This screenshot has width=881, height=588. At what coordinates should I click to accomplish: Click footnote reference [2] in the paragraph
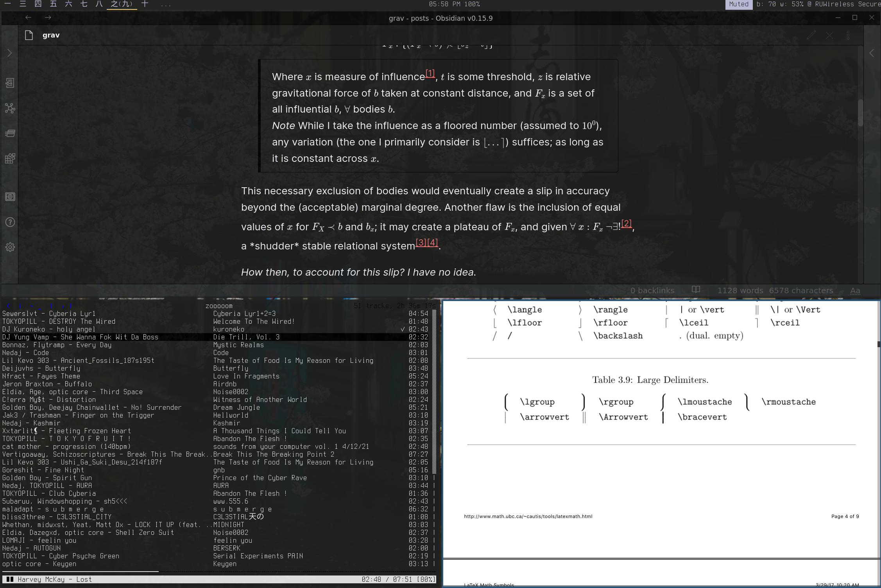click(x=626, y=223)
